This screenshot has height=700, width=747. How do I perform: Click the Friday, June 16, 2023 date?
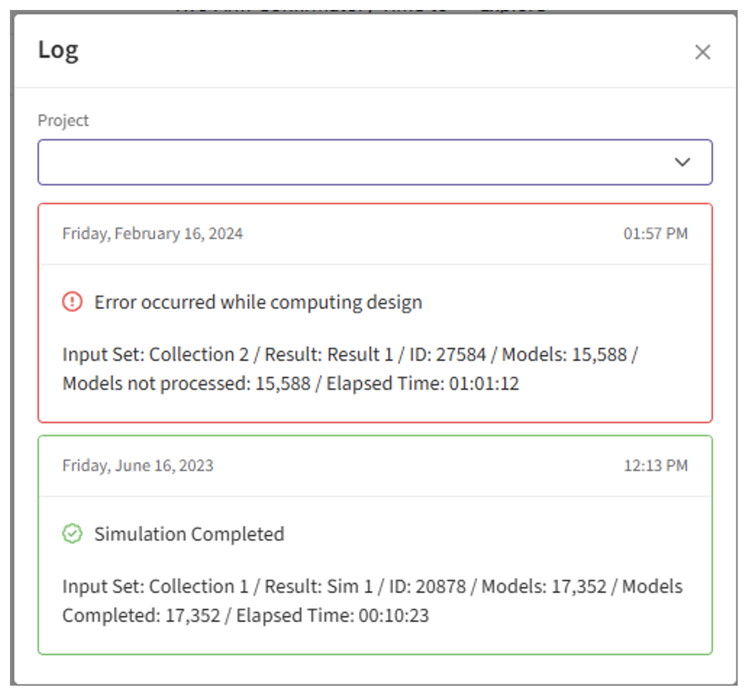(x=138, y=466)
